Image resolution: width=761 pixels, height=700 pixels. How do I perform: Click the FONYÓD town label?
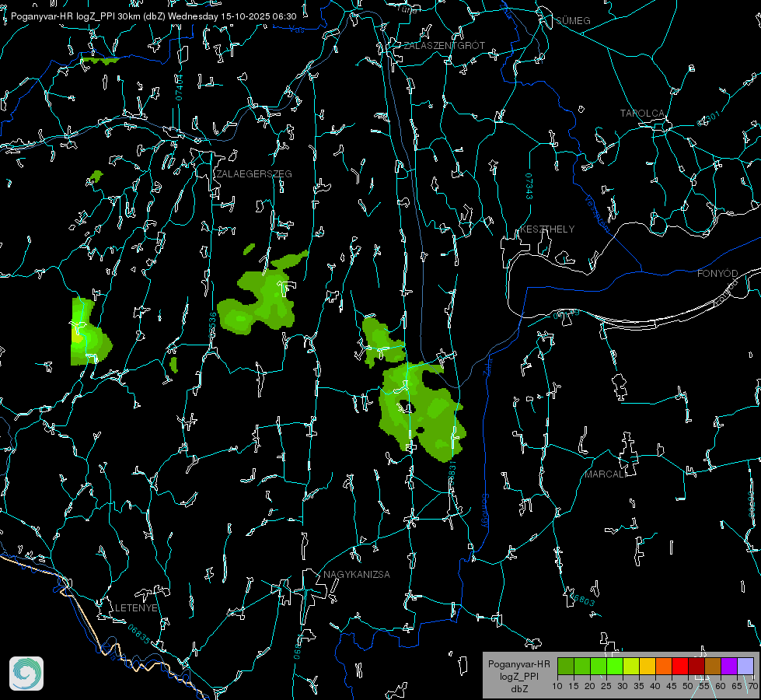point(717,274)
